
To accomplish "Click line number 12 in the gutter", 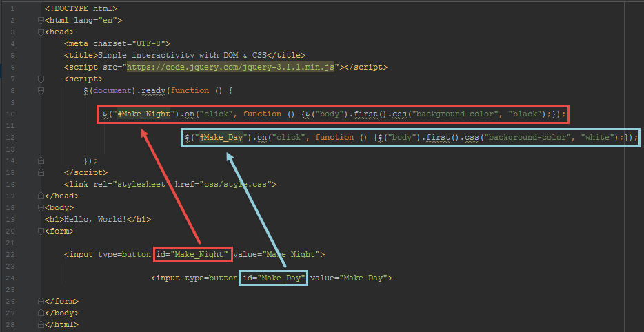I will point(10,137).
